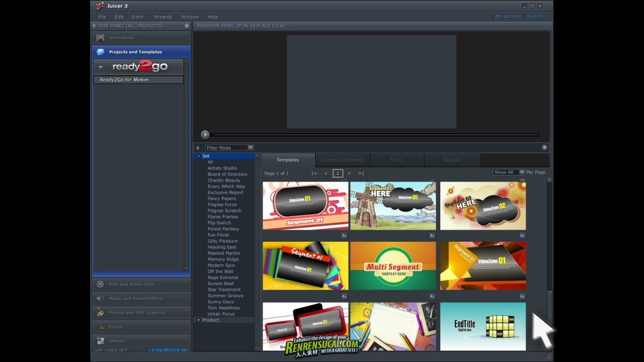
Task: Click Az icon under Multi Segment thumbnail
Action: point(432,296)
